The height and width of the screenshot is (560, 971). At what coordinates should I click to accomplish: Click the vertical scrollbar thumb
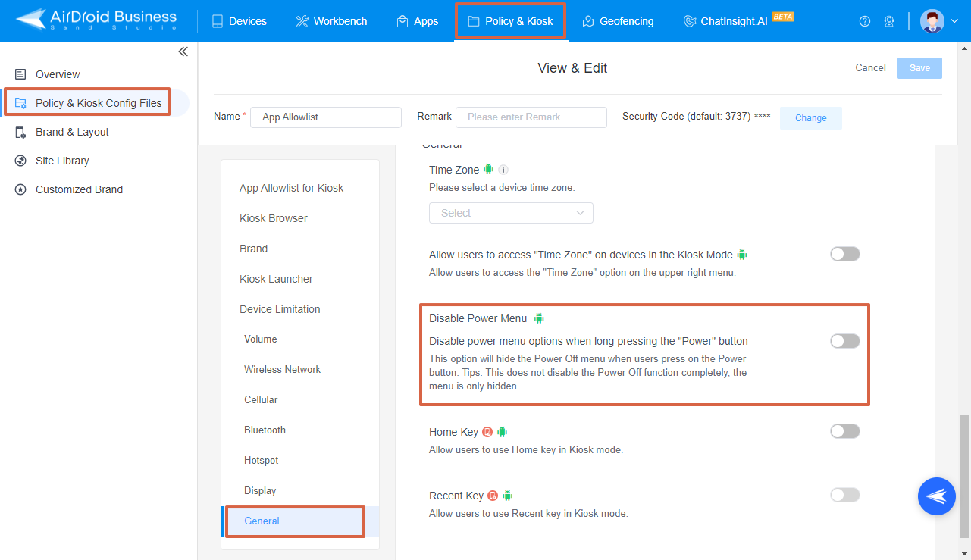click(x=963, y=476)
